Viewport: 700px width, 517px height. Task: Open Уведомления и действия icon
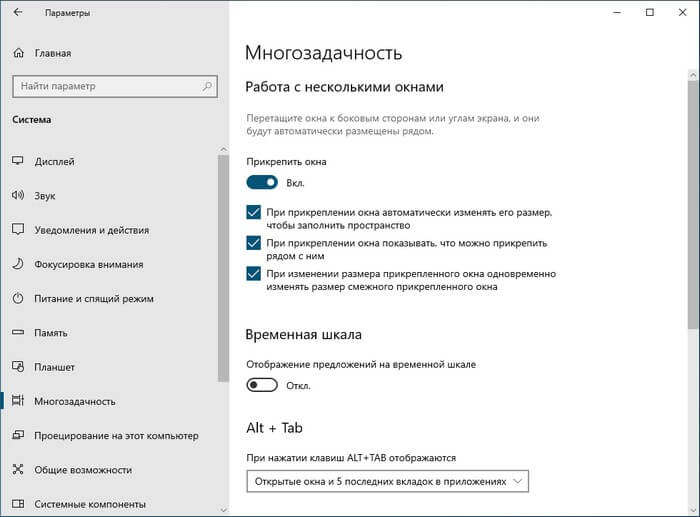(x=18, y=230)
